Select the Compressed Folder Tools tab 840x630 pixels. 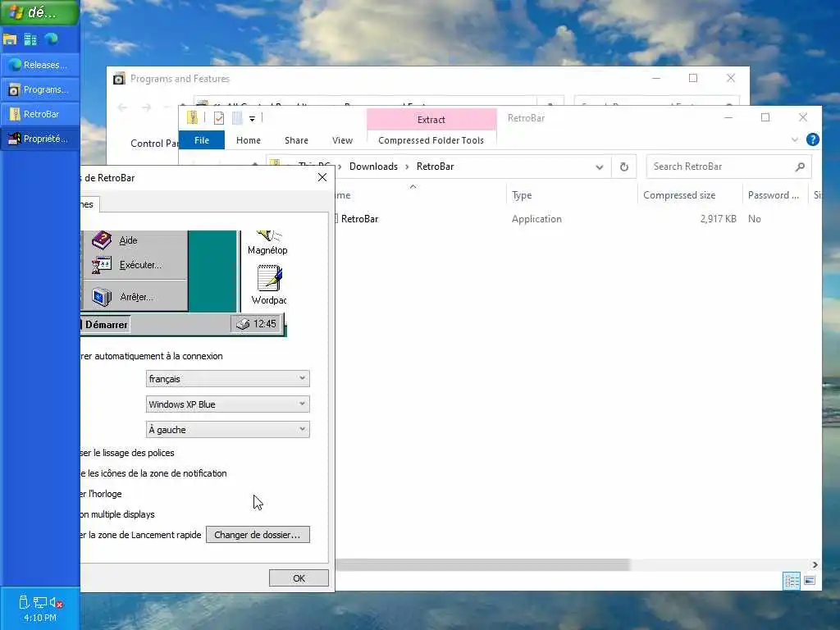tap(431, 140)
